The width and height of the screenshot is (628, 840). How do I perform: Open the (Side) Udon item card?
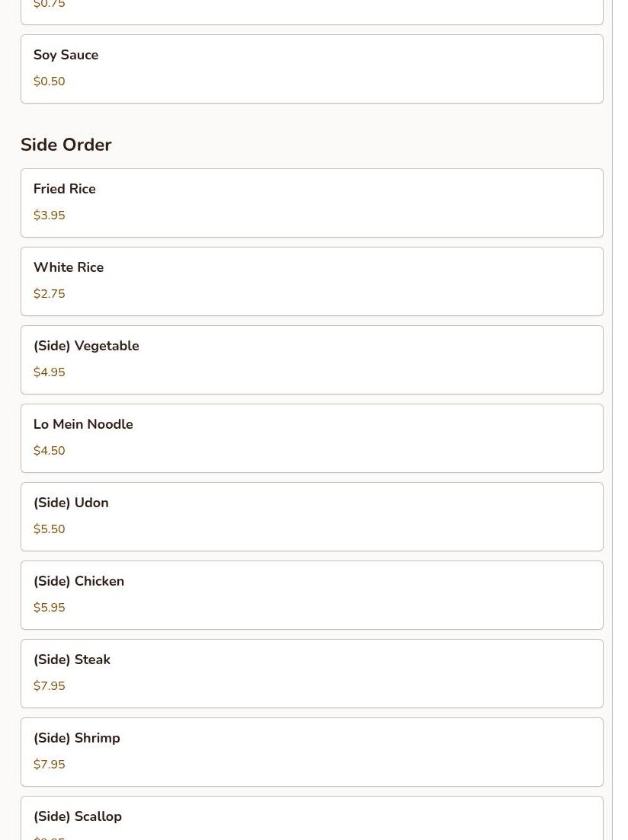click(312, 517)
